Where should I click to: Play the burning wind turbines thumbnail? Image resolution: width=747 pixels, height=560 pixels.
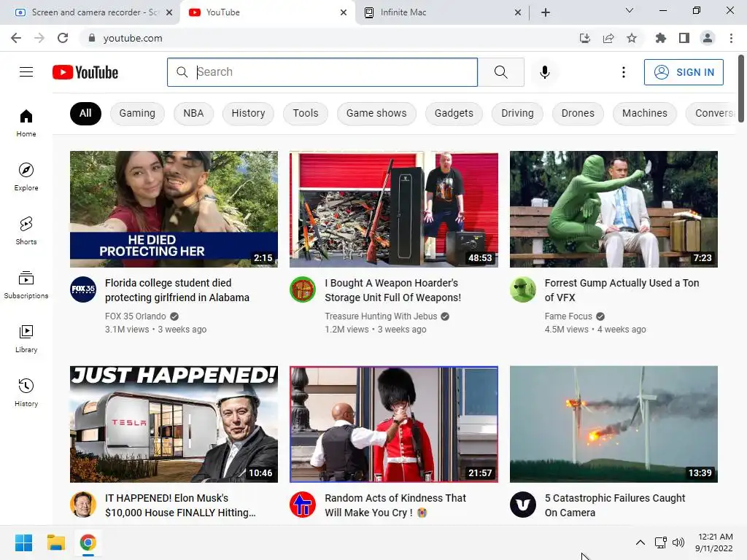(614, 424)
